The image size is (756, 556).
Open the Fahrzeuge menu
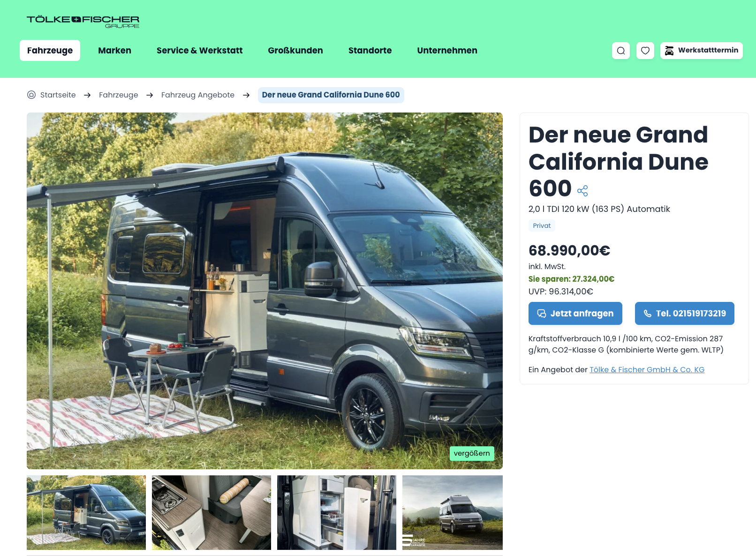coord(50,51)
